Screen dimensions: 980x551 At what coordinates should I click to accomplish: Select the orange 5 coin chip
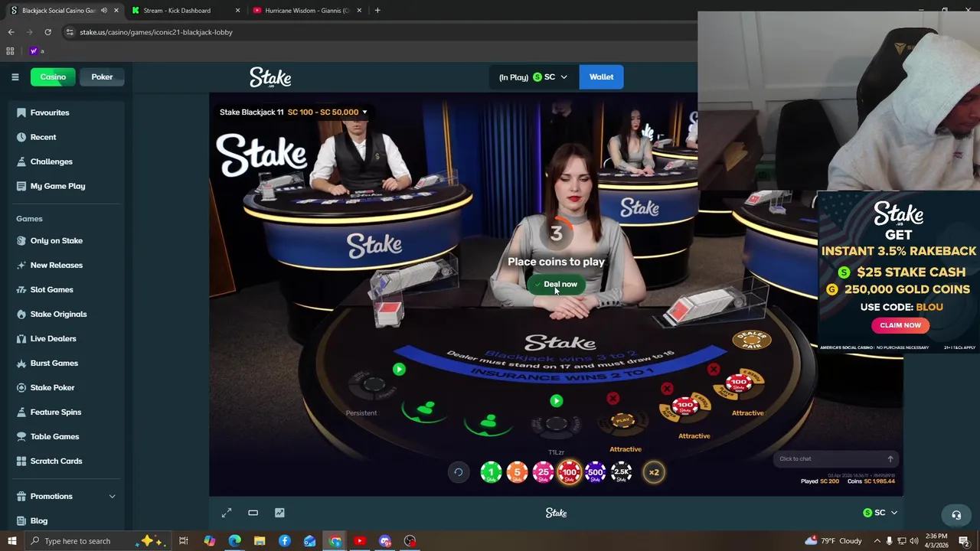[517, 472]
